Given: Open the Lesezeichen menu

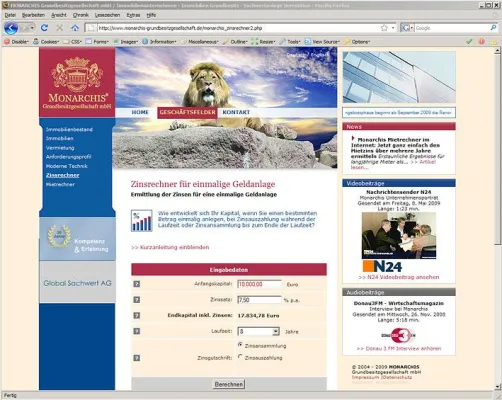Looking at the screenshot, I should click(107, 15).
